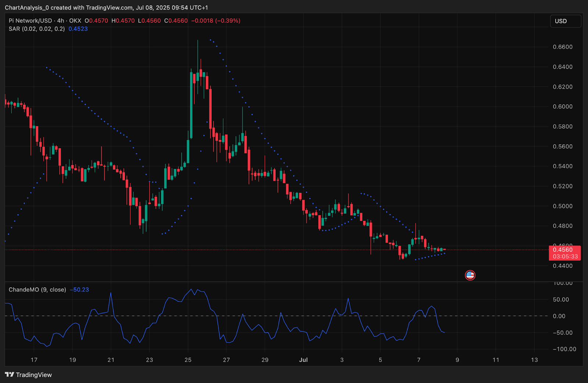Open the USD currency selector
The height and width of the screenshot is (383, 588).
click(x=566, y=21)
